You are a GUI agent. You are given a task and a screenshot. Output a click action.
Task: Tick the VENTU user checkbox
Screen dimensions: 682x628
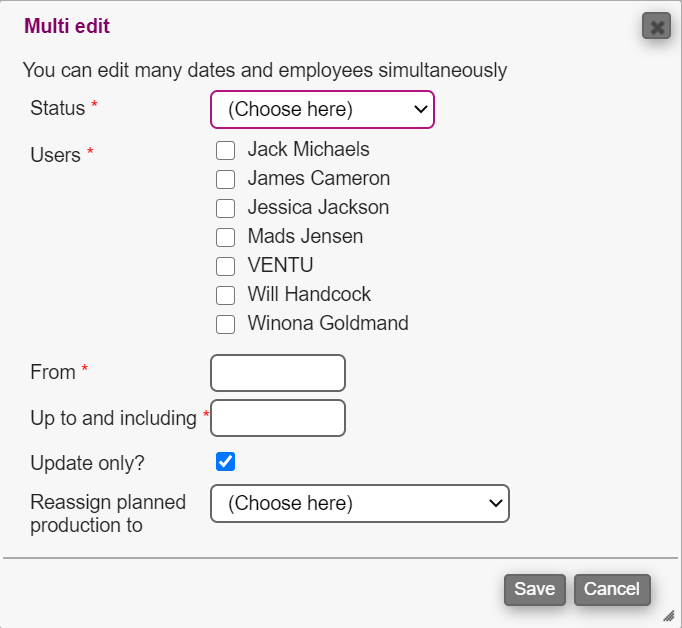pos(226,267)
